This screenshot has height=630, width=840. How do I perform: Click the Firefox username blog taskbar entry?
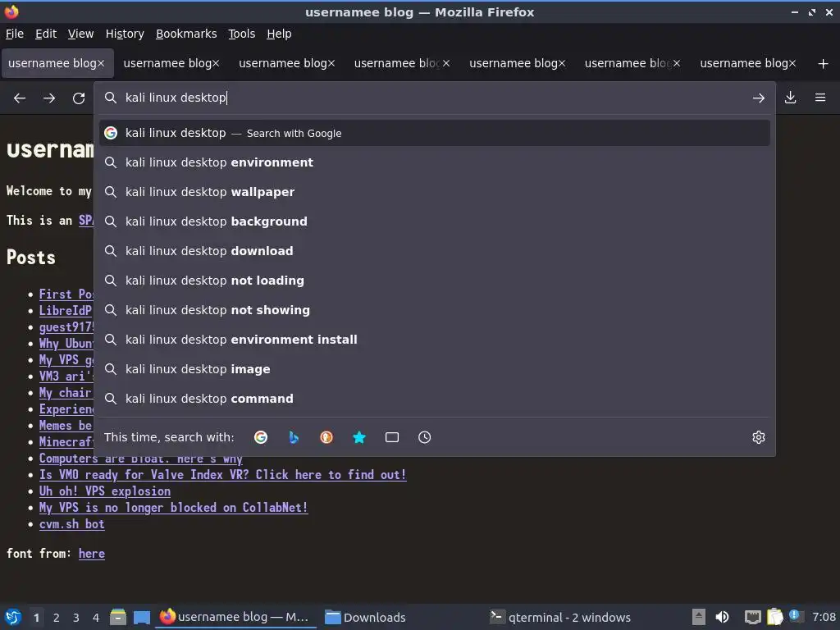point(235,617)
